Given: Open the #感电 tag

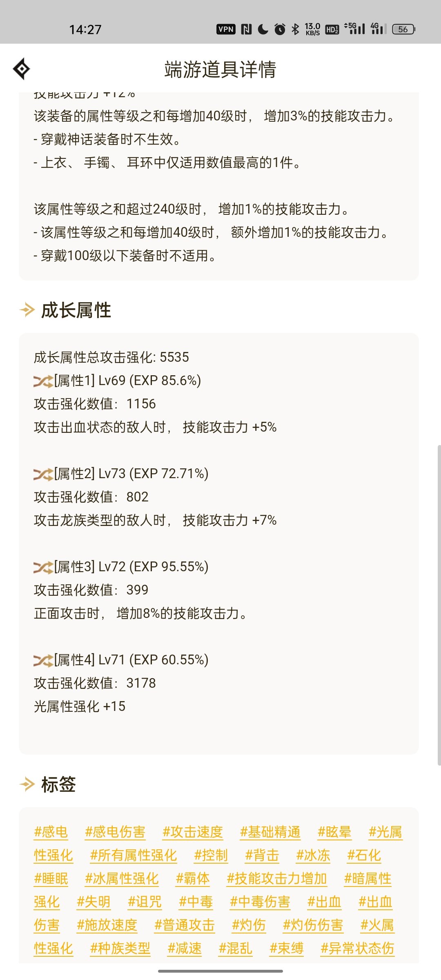Looking at the screenshot, I should tap(51, 832).
